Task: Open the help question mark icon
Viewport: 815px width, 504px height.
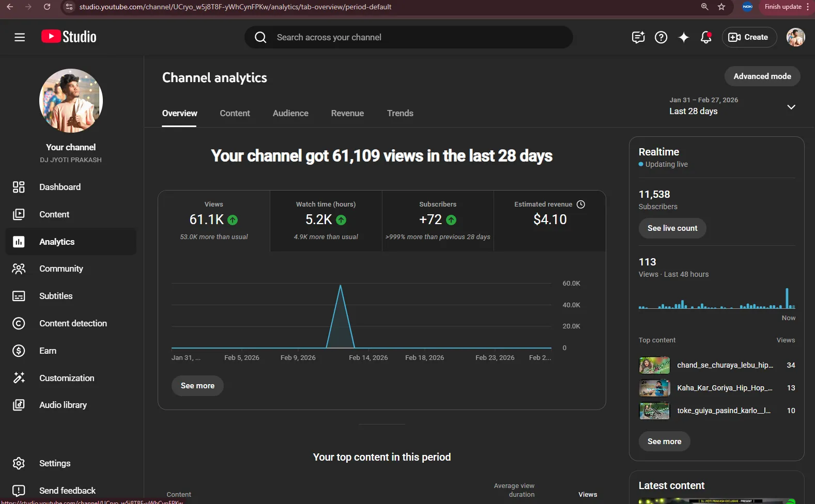Action: pos(661,37)
